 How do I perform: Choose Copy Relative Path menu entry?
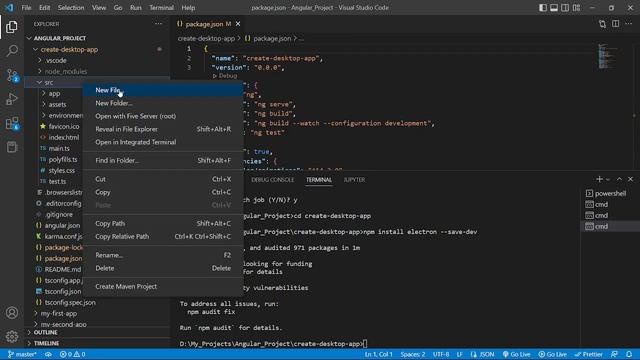[x=163, y=237]
